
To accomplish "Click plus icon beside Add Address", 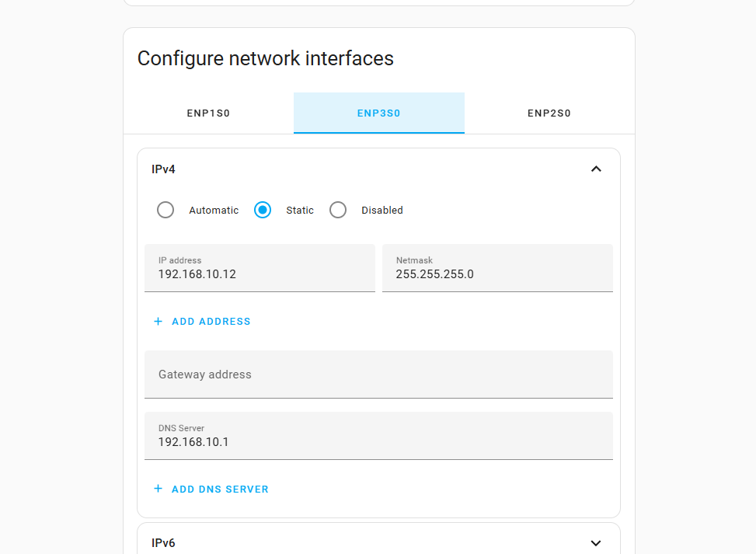I will (159, 321).
